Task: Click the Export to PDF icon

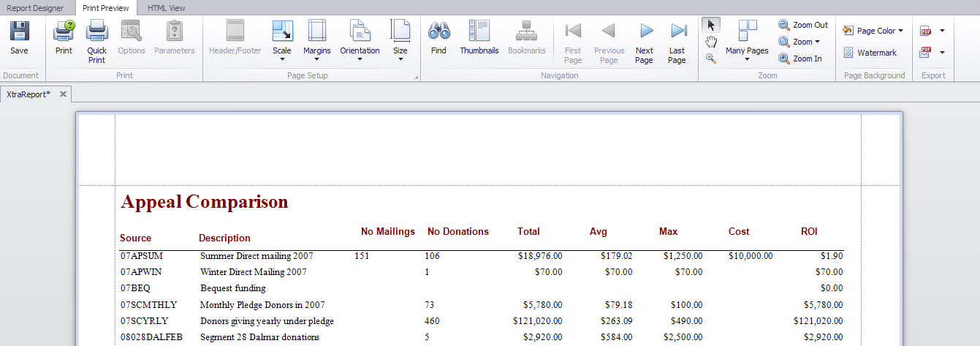Action: click(x=926, y=31)
